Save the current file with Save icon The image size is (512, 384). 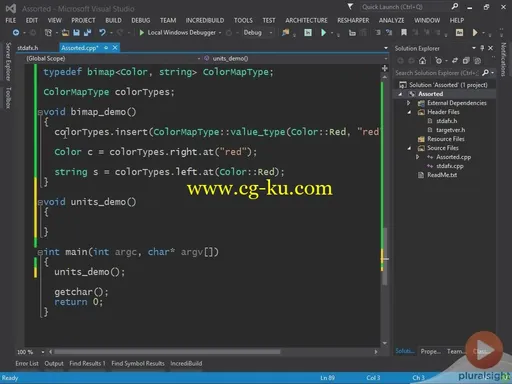(x=76, y=33)
